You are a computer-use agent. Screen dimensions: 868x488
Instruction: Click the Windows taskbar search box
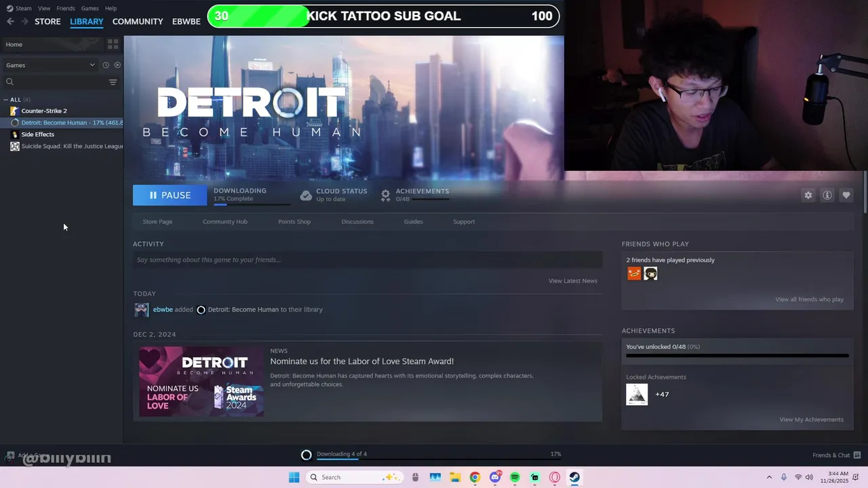(x=355, y=477)
